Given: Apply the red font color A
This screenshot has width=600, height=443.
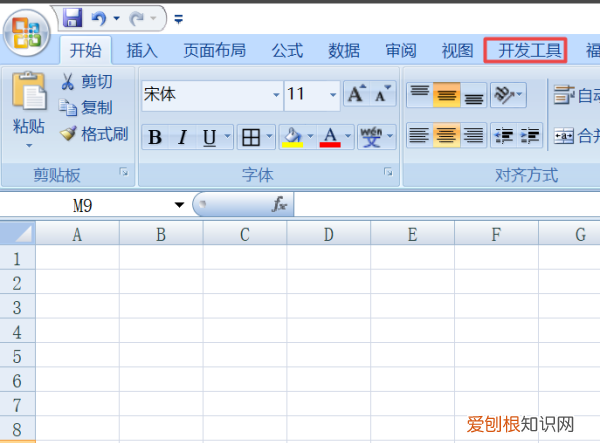Looking at the screenshot, I should point(330,137).
